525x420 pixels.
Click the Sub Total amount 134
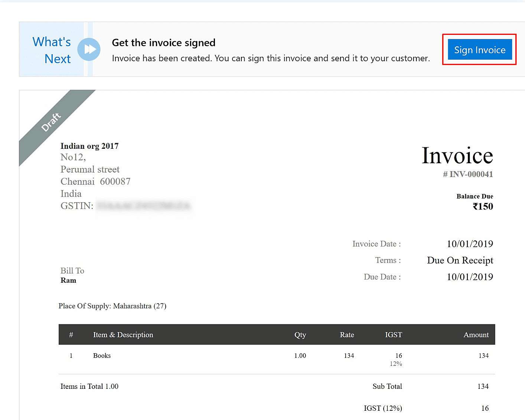(x=483, y=386)
